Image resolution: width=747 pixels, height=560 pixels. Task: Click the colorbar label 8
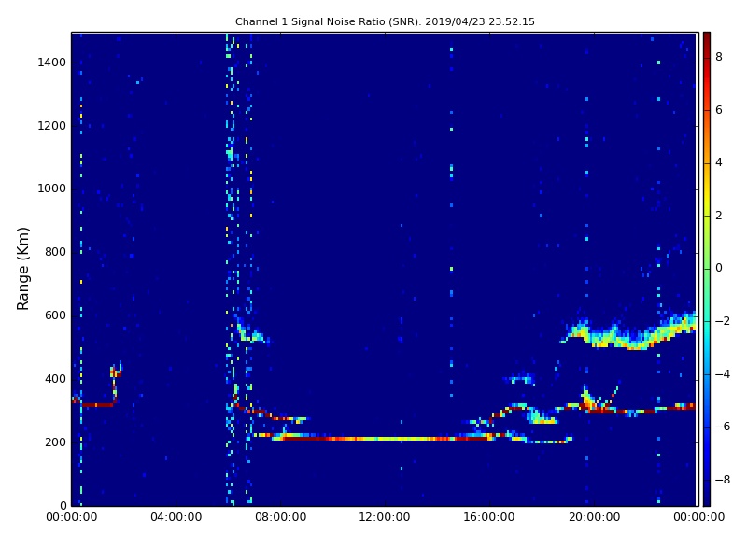pos(719,57)
